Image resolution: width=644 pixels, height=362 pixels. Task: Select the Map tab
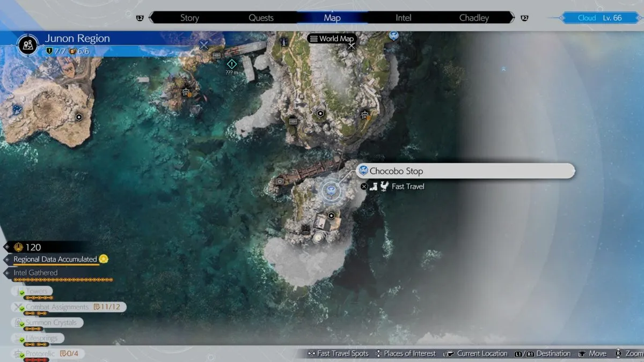[332, 18]
